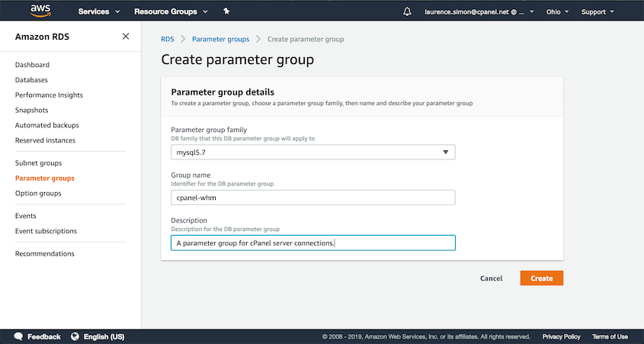
Task: Open the Services dropdown menu
Action: click(99, 12)
